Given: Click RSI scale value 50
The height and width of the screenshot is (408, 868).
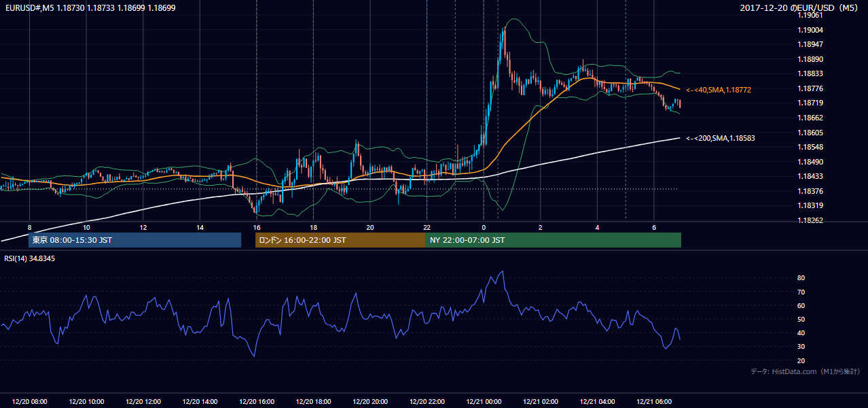Looking at the screenshot, I should (x=801, y=319).
